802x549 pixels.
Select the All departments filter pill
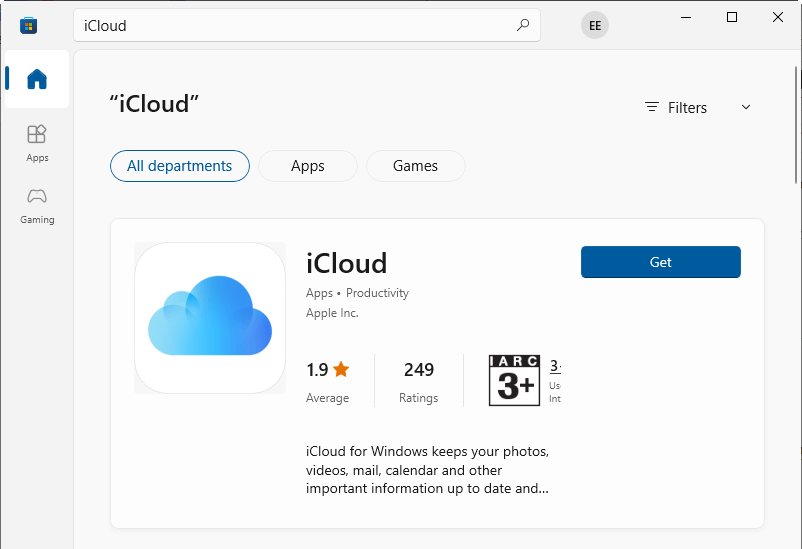179,166
